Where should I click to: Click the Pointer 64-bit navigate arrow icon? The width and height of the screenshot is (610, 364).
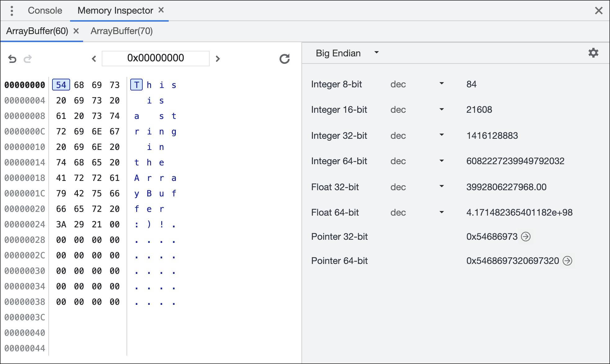pyautogui.click(x=569, y=261)
